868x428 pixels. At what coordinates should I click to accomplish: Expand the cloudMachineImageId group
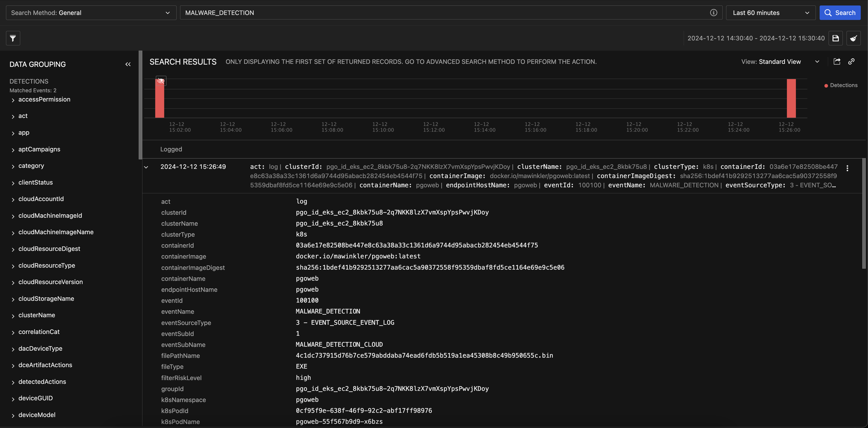[x=13, y=216]
